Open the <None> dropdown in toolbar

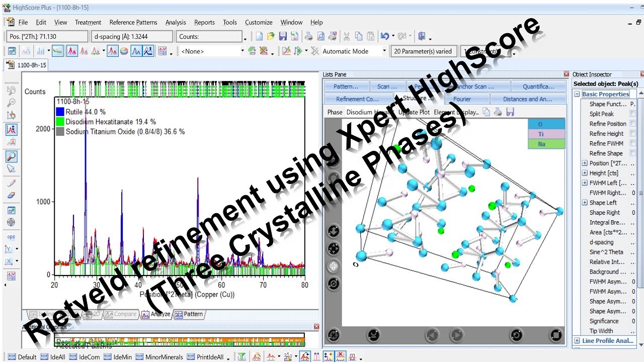click(x=242, y=51)
